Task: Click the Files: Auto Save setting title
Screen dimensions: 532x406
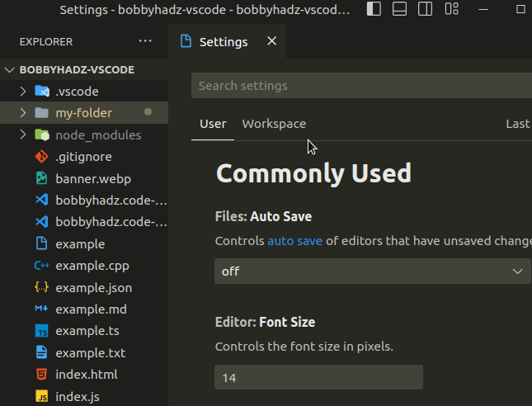Action: coord(263,216)
